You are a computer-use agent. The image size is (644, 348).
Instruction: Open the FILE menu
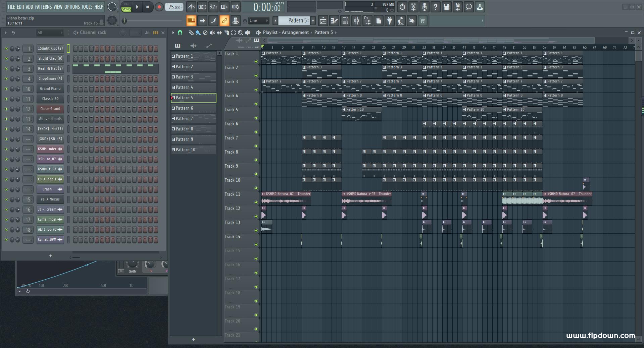click(x=11, y=7)
